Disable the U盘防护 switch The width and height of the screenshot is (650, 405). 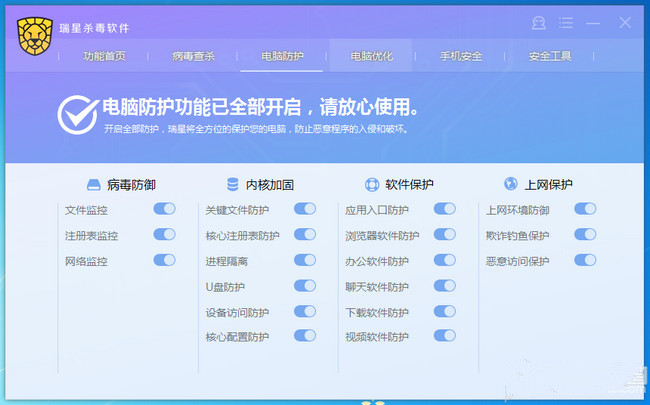click(x=304, y=286)
